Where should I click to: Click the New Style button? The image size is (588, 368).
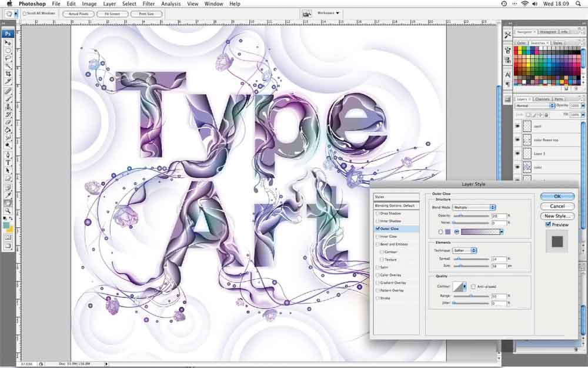pos(557,216)
